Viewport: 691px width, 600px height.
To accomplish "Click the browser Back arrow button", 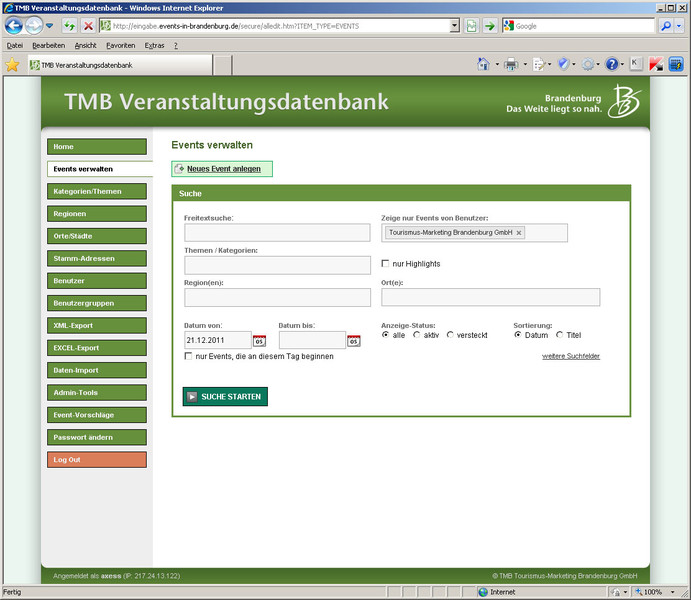I will click(x=14, y=26).
